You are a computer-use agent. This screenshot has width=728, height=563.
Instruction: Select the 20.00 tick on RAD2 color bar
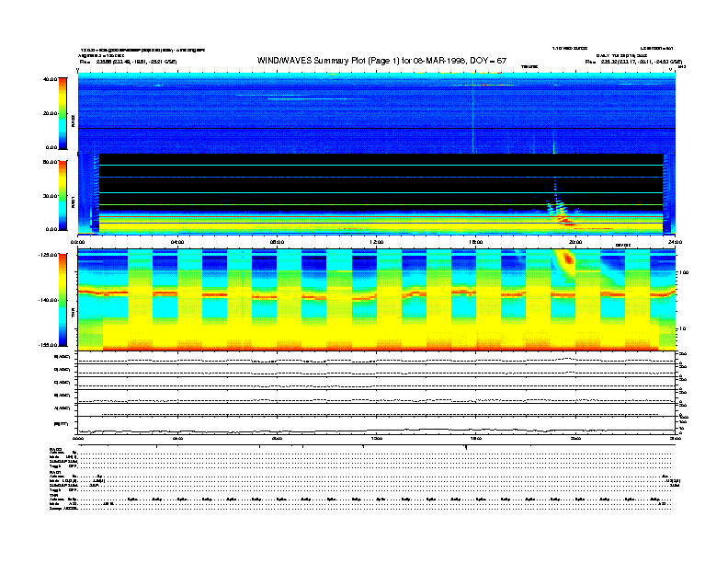50,113
